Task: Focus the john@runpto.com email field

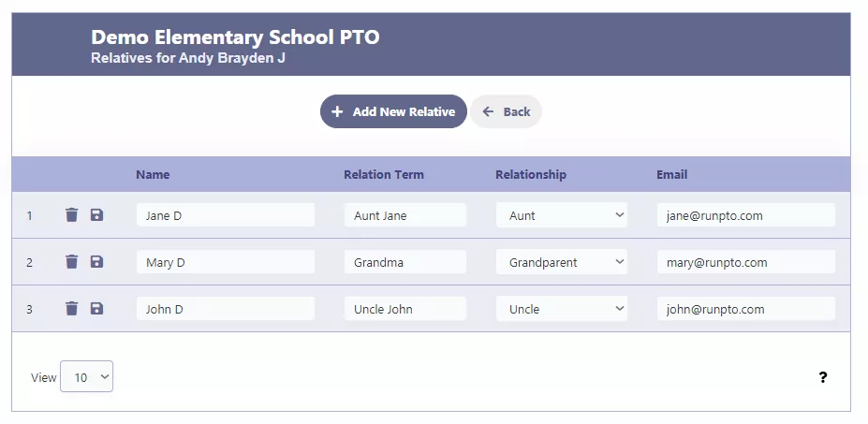Action: 746,308
